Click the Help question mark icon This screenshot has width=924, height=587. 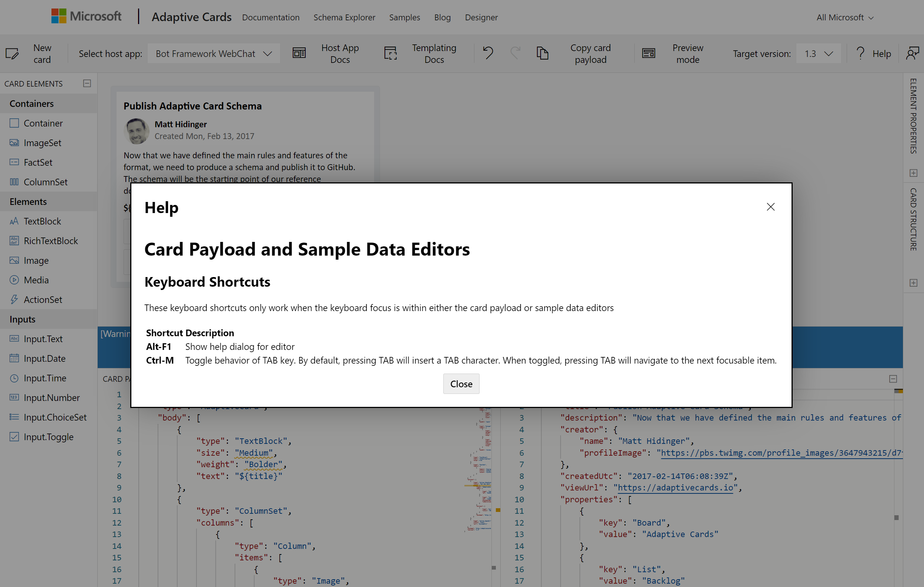pos(861,53)
